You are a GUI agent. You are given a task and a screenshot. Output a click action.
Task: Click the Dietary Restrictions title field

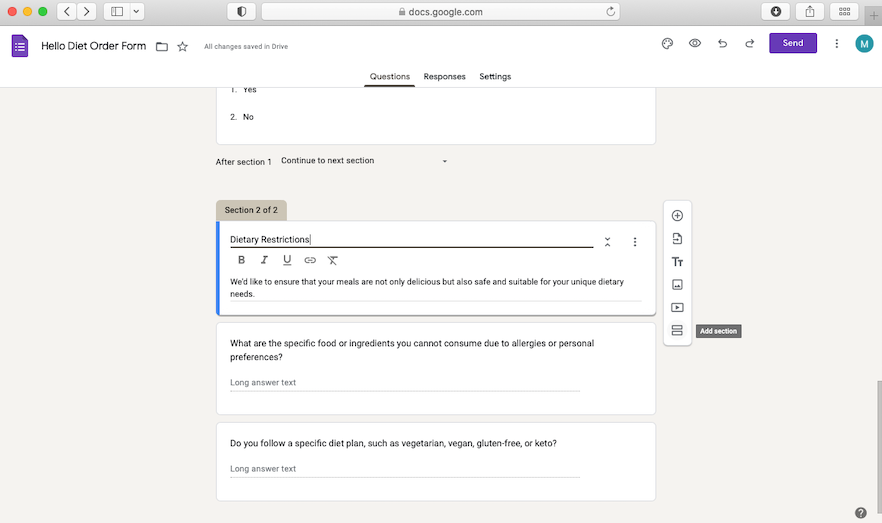click(410, 240)
